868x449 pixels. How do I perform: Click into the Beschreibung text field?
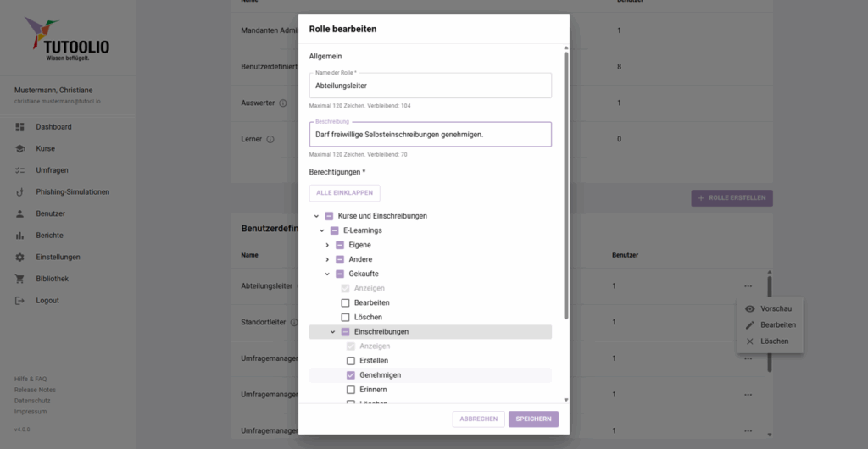point(430,135)
